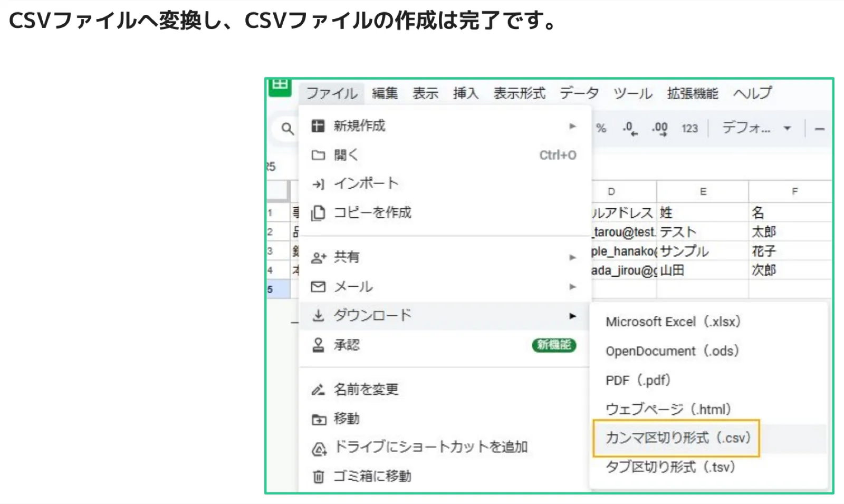Click cell containing 次郎
Viewport: 844px width, 504px height.
tap(790, 270)
